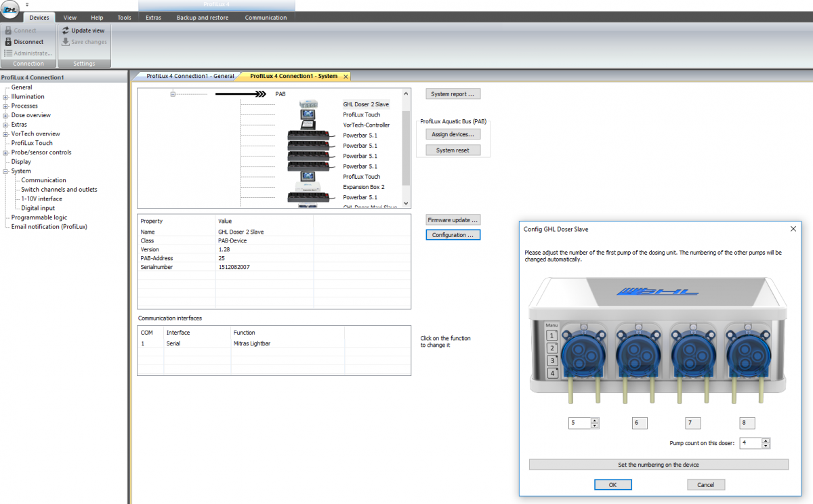
Task: Select Programmable logic in the tree
Action: 39,217
